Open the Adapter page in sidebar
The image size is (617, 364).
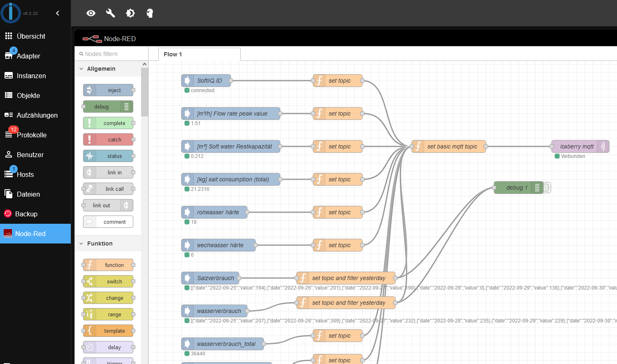click(28, 56)
